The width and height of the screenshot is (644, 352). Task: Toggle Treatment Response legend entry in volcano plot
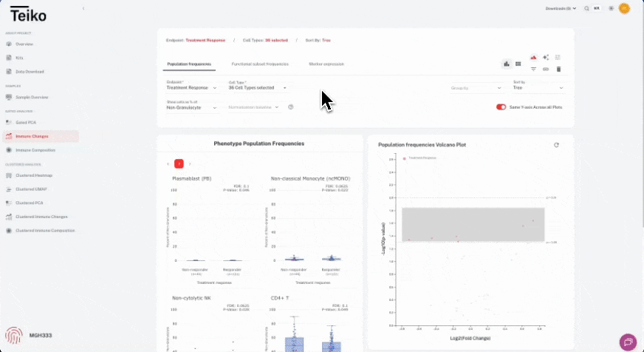click(x=419, y=158)
